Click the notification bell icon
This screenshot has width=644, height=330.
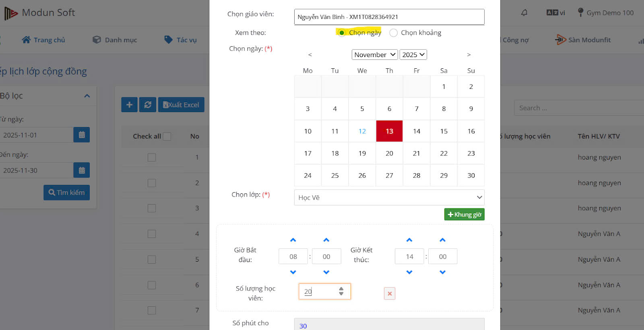(x=524, y=13)
